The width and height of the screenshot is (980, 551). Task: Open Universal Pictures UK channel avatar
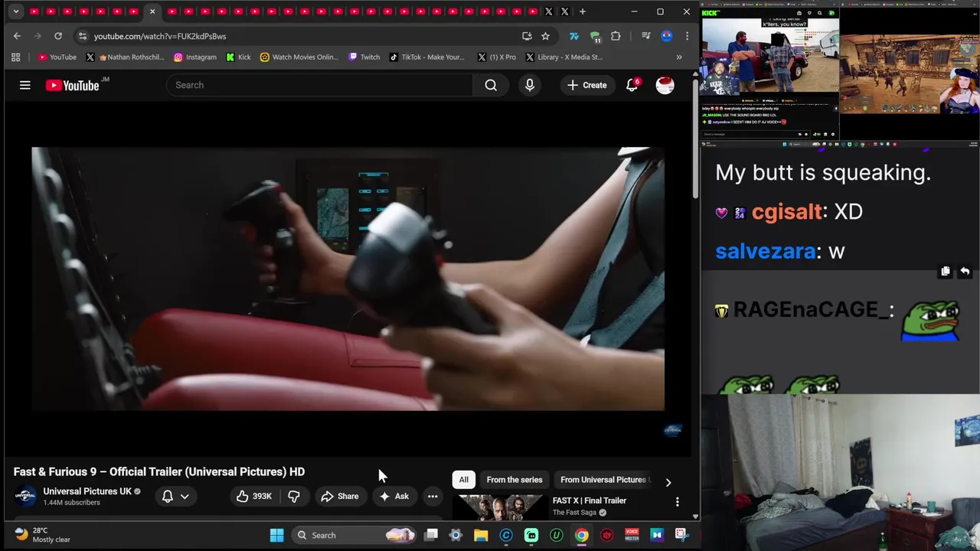[x=25, y=496]
